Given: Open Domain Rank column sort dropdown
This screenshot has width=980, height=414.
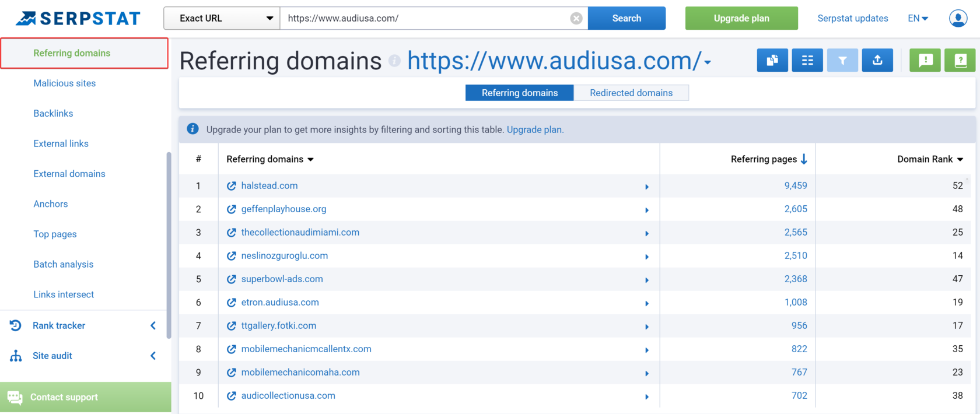Looking at the screenshot, I should click(x=960, y=159).
